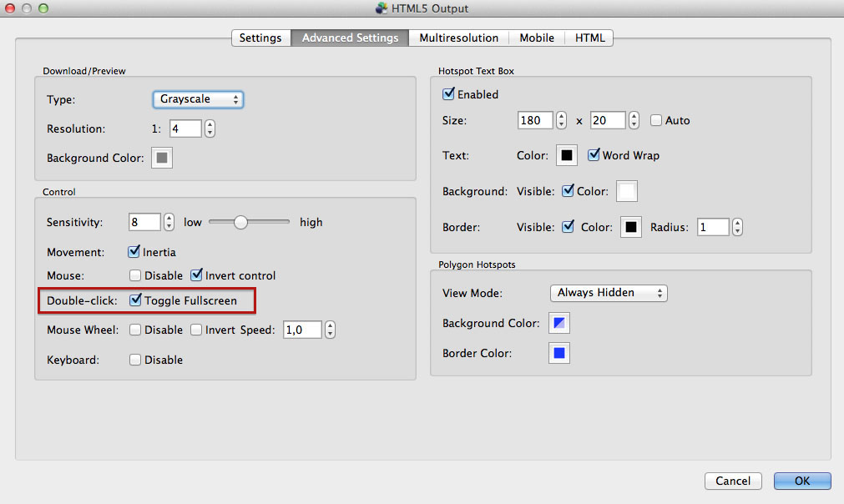
Task: Open the Grayscale Type dropdown
Action: pos(198,99)
